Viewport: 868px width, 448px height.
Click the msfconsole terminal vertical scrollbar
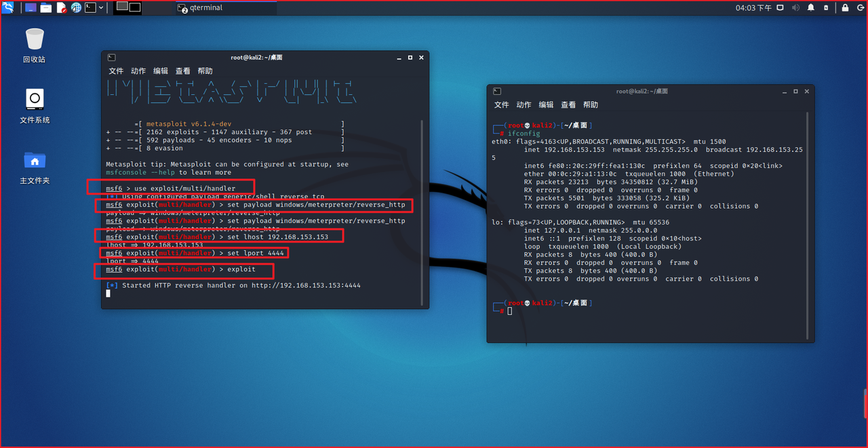[x=422, y=211]
